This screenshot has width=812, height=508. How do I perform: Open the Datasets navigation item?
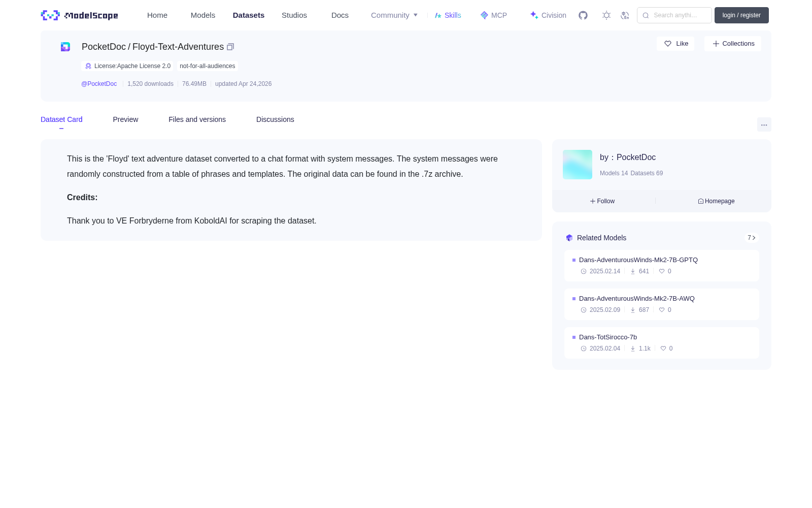pos(249,15)
